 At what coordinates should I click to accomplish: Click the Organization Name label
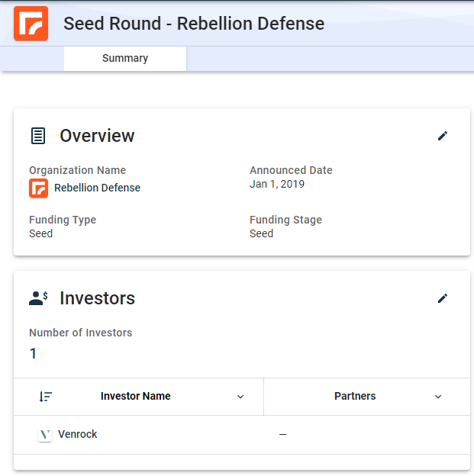tap(78, 170)
